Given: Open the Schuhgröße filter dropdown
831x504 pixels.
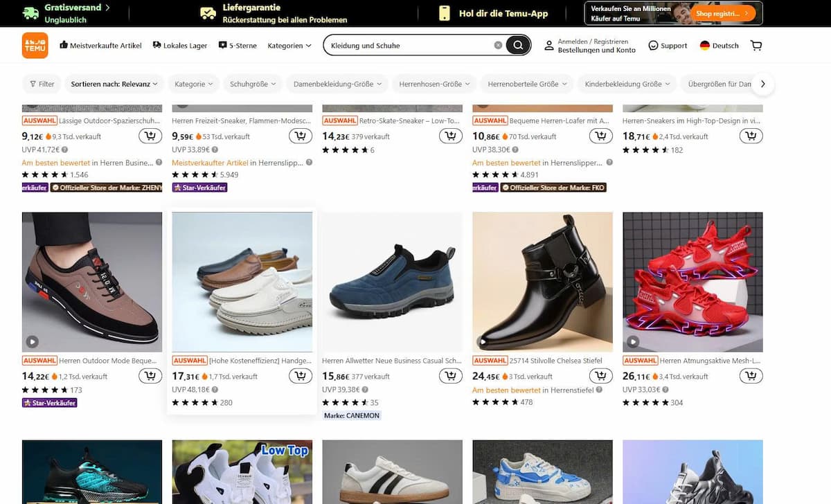Looking at the screenshot, I should [x=252, y=84].
